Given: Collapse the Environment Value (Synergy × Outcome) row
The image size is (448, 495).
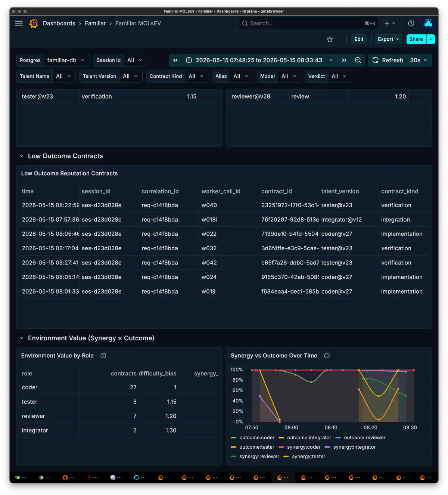Looking at the screenshot, I should coord(22,338).
